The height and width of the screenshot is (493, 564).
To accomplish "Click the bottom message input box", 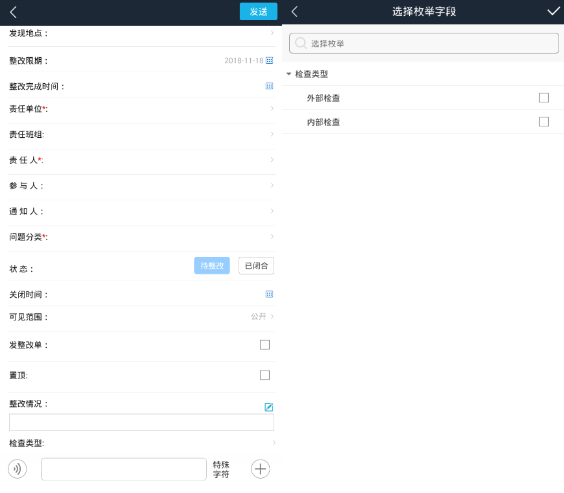I will (124, 469).
